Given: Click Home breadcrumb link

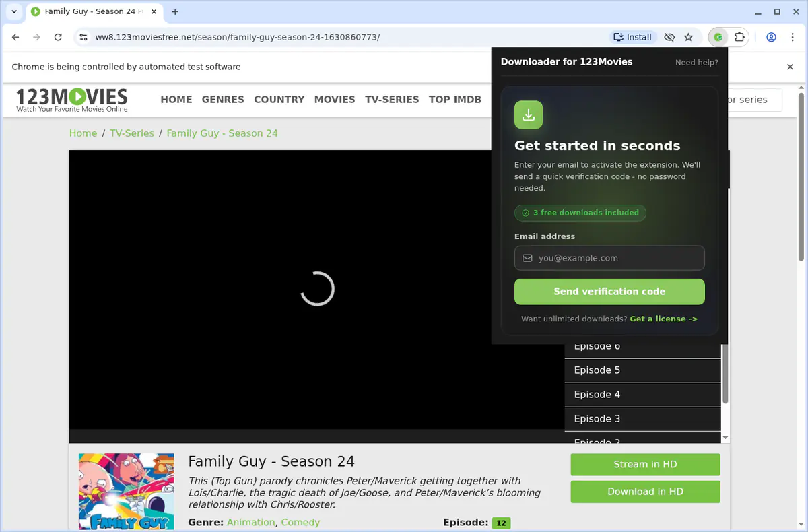Looking at the screenshot, I should tap(83, 133).
